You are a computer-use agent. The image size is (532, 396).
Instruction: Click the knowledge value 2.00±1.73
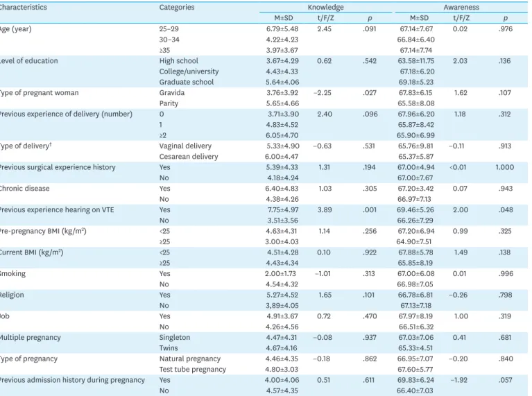(x=280, y=273)
